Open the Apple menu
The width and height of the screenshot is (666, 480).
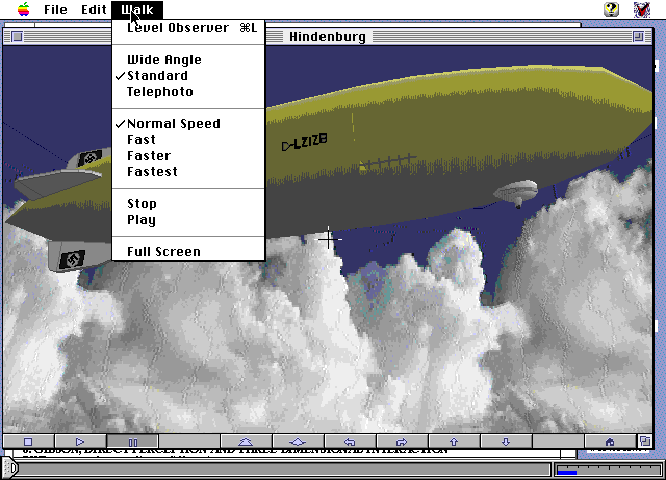pos(23,9)
